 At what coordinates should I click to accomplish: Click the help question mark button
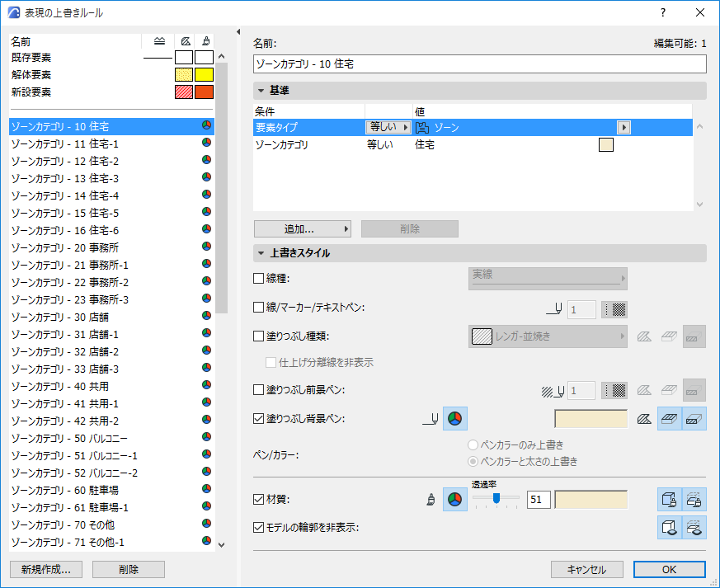(662, 12)
